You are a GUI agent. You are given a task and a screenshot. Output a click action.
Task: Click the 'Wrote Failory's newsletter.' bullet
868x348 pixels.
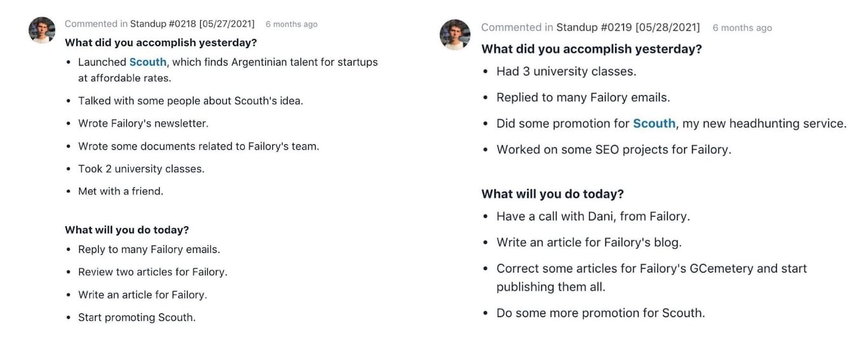coord(143,123)
